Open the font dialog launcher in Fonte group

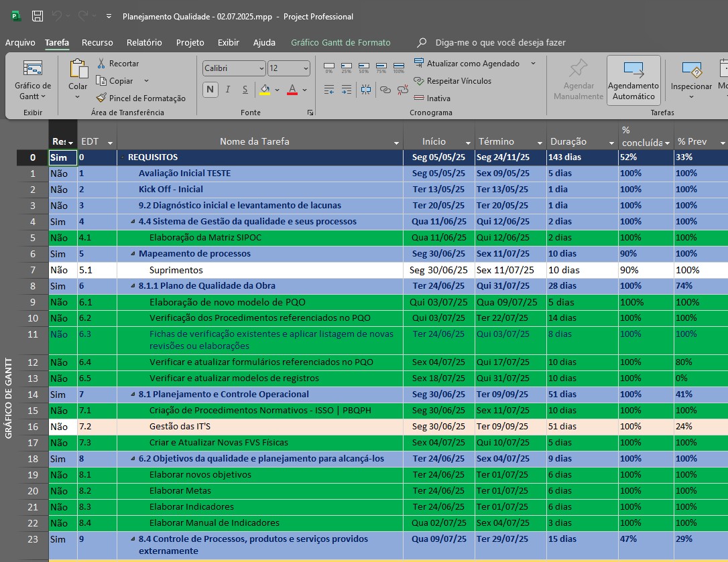(x=310, y=113)
